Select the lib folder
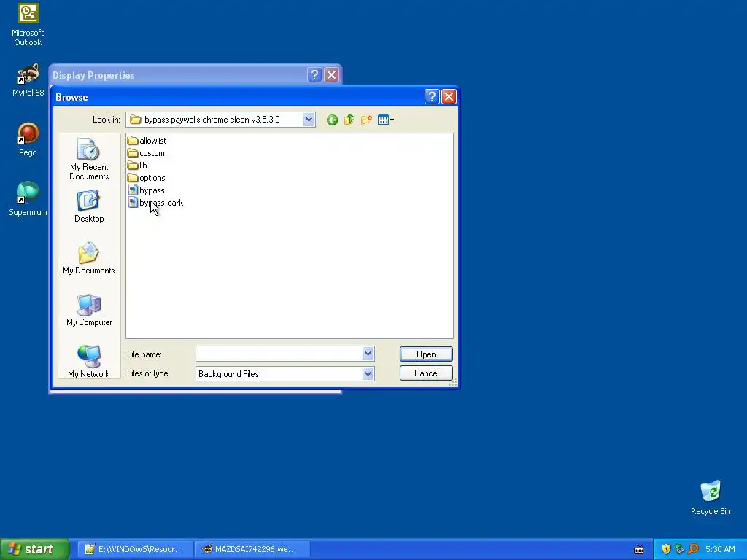Viewport: 747px width, 560px height. click(138, 166)
